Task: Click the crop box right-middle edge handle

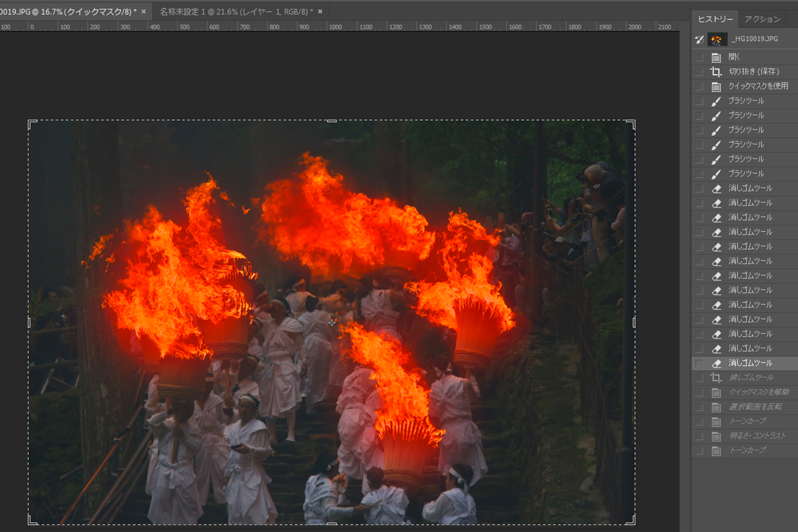Action: click(x=634, y=323)
